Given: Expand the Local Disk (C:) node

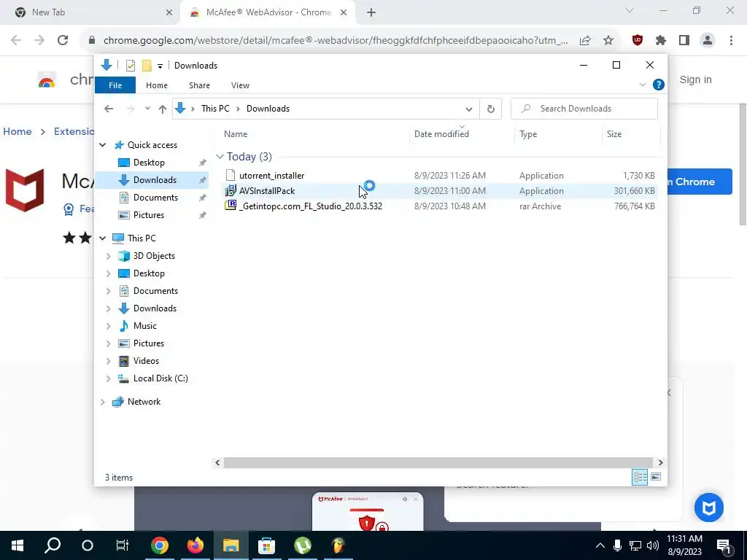Looking at the screenshot, I should click(108, 378).
